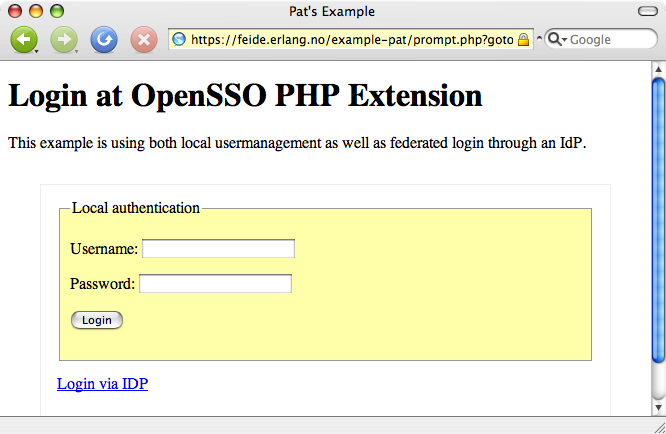Click the small arrow beside the padlock
The height and width of the screenshot is (434, 666).
(x=539, y=38)
